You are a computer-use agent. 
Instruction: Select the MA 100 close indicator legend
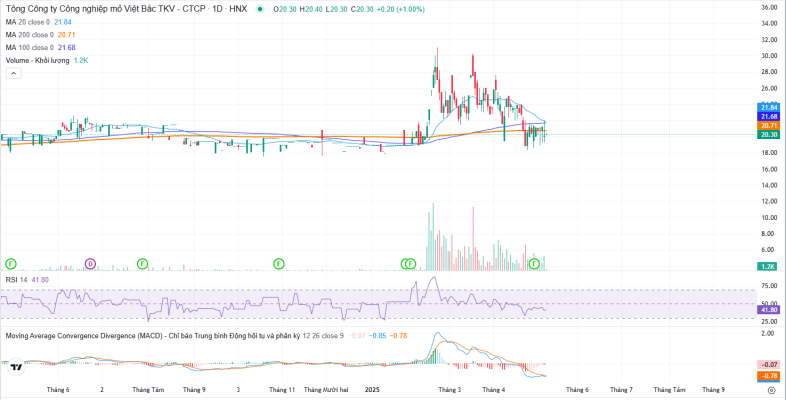click(x=30, y=47)
